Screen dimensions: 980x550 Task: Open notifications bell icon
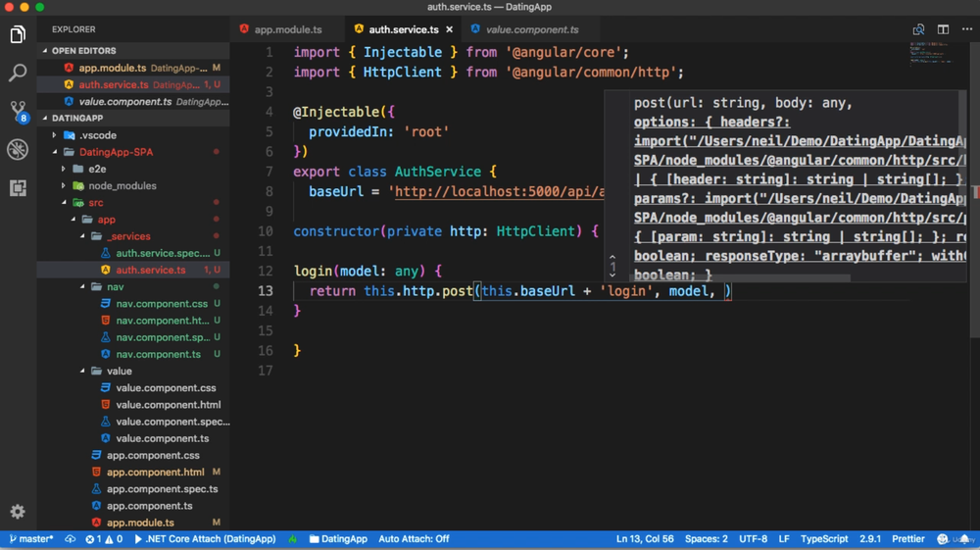pyautogui.click(x=965, y=539)
